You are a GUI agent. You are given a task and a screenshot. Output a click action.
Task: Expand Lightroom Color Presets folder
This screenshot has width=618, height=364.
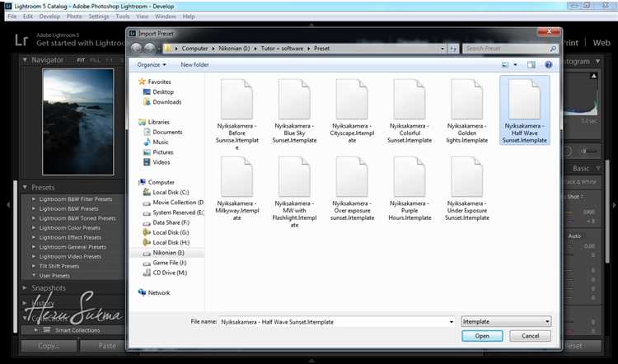coord(34,228)
